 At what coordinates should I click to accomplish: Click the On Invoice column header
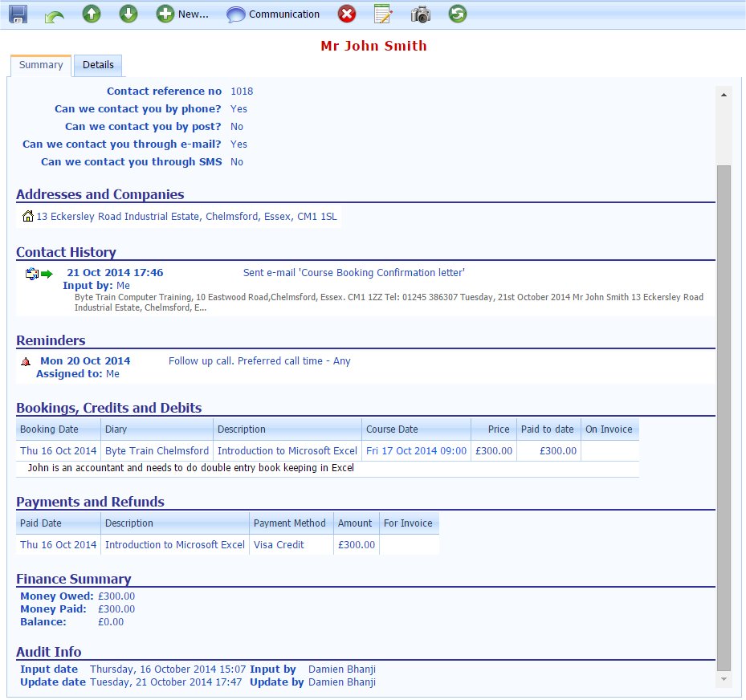click(x=610, y=429)
